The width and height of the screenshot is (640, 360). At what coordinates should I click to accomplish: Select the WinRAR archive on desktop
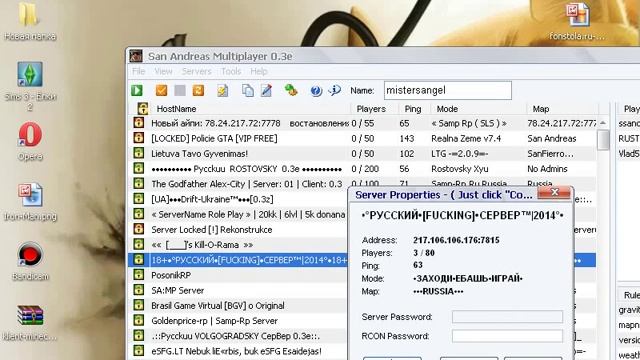click(x=30, y=322)
